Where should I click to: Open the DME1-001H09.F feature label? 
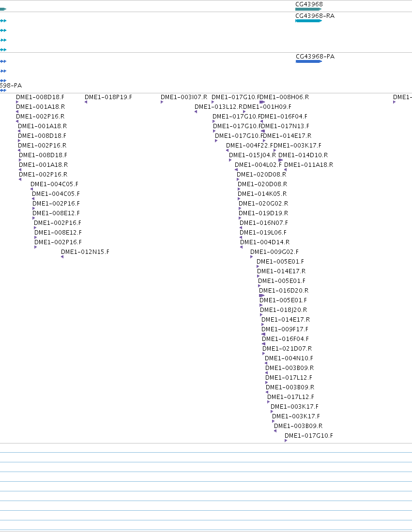pos(267,107)
